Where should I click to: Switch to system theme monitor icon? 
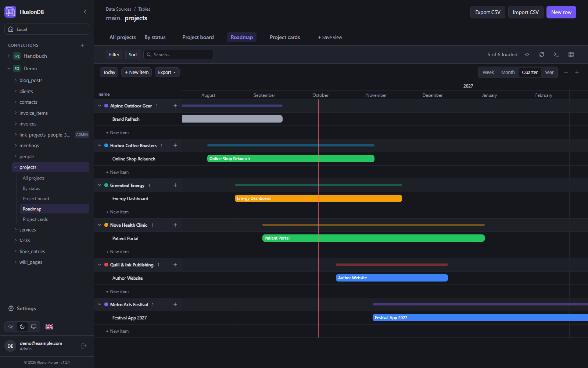point(33,326)
